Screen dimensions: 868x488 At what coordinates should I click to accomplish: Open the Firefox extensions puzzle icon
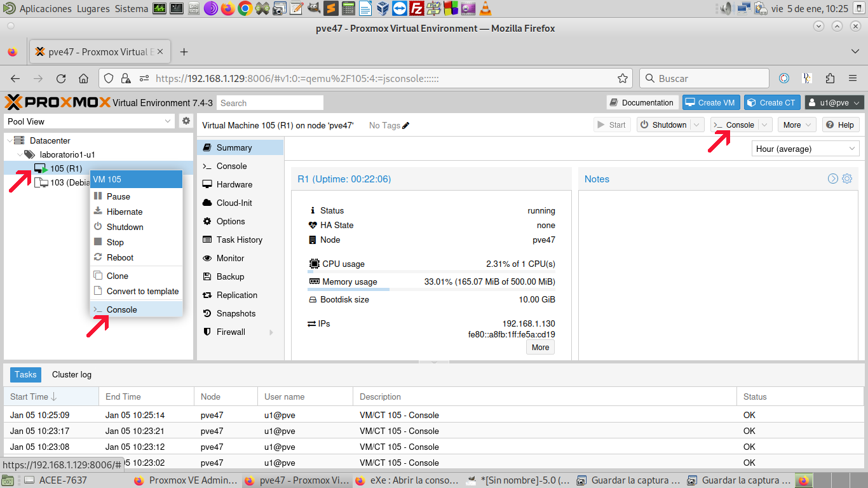click(x=830, y=79)
